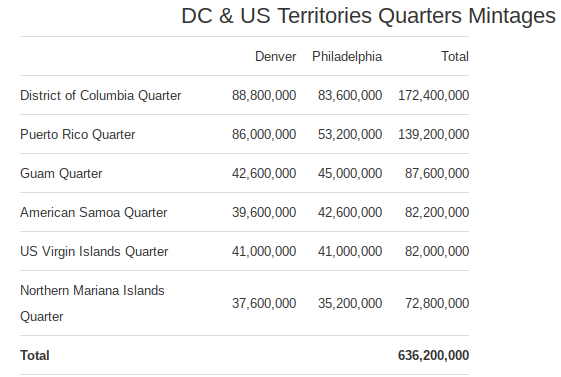Click the Denver column header
This screenshot has height=377, width=561.
[275, 57]
